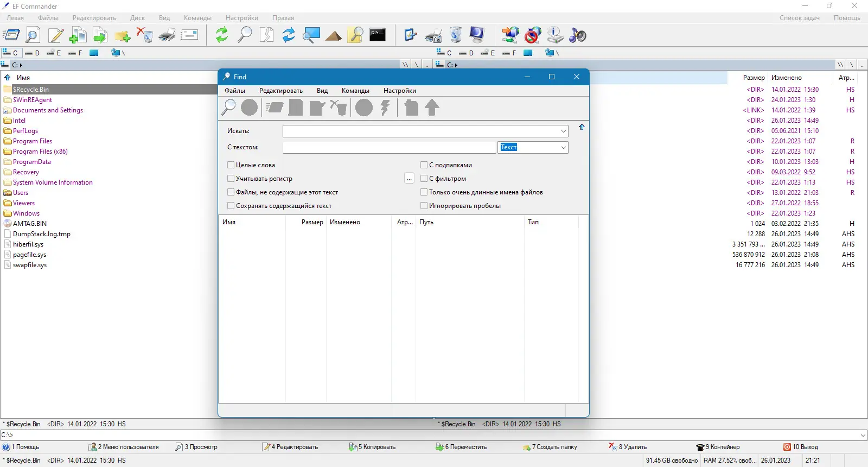
Task: Check Файлы, не содержащие этот текст
Action: pyautogui.click(x=231, y=192)
